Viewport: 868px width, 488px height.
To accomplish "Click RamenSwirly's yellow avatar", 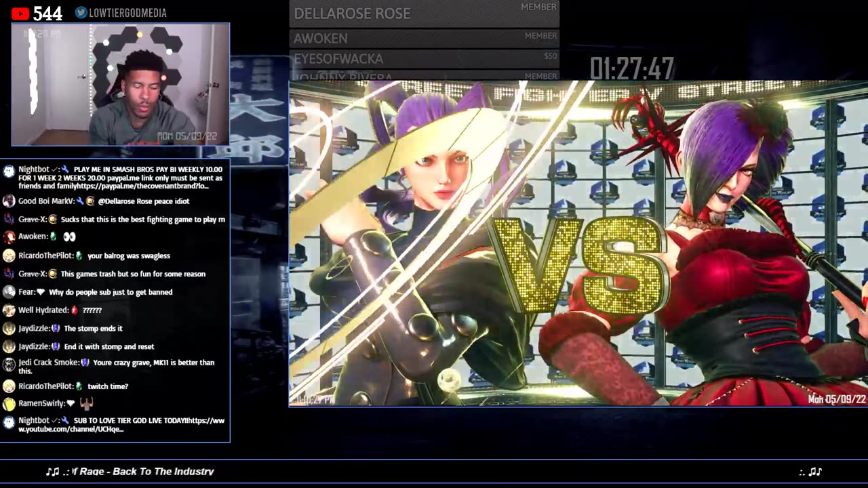I will coord(9,404).
